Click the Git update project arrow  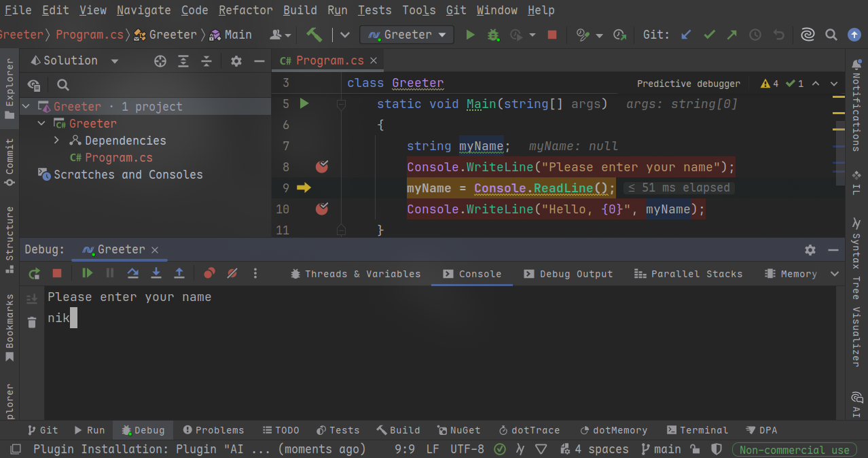pyautogui.click(x=686, y=35)
